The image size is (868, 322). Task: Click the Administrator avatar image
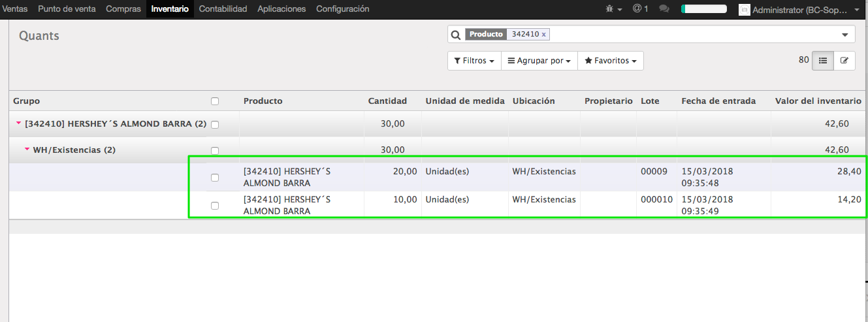click(x=744, y=10)
